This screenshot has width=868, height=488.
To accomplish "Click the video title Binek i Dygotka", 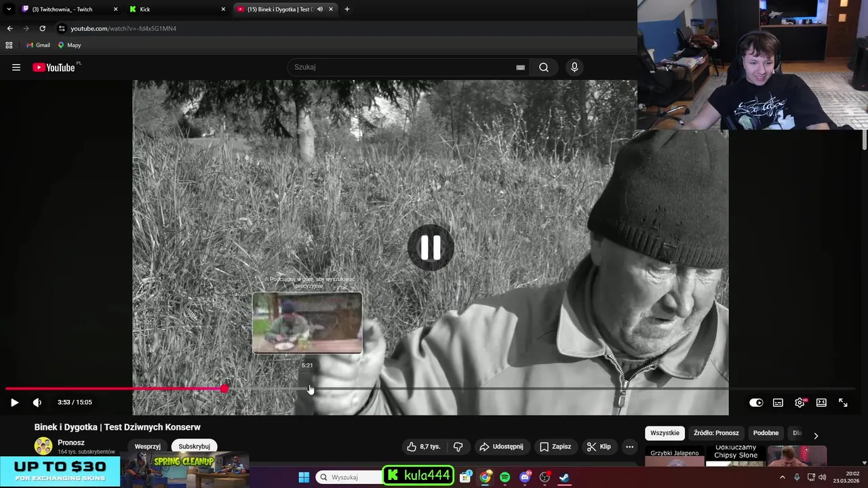I will [x=117, y=427].
